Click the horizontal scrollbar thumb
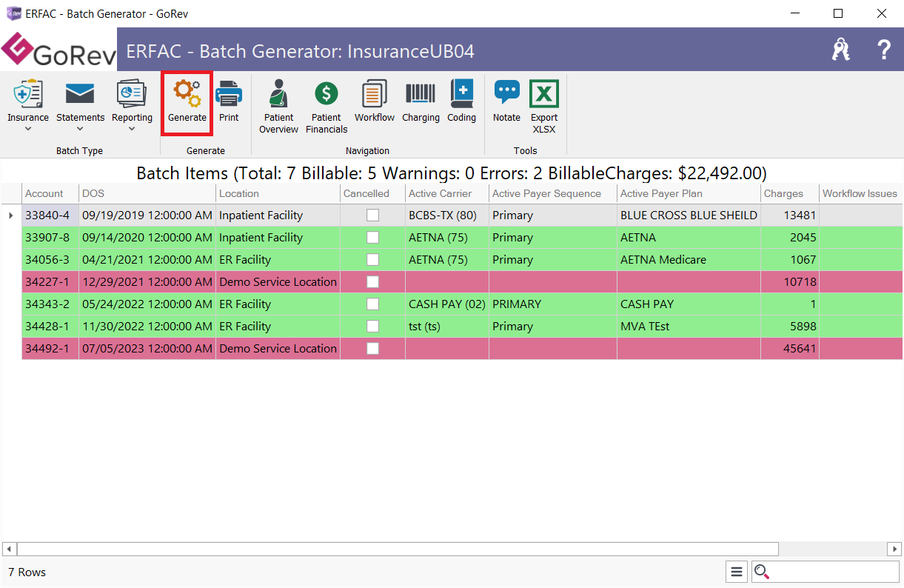This screenshot has width=904, height=588. 398,549
